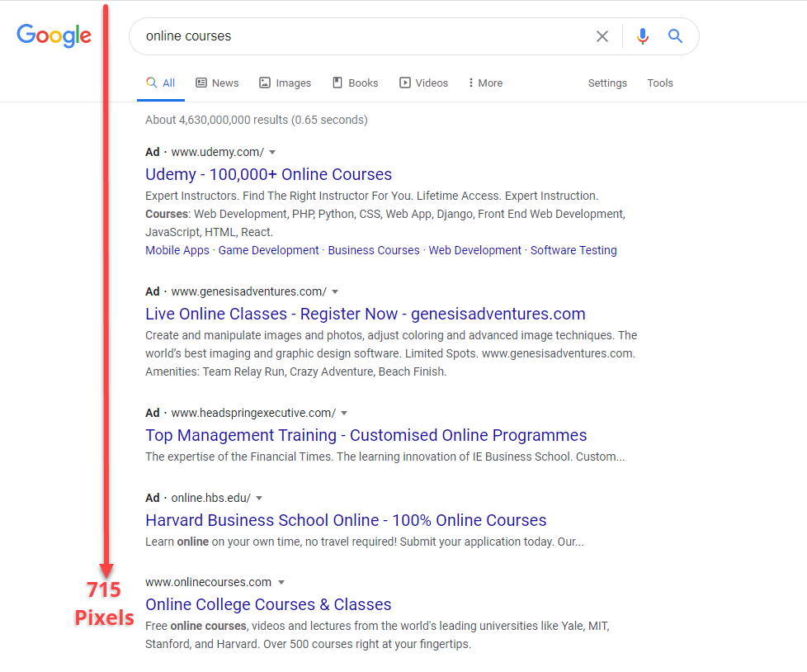This screenshot has height=672, width=807.
Task: Clear the search box with the X icon
Action: click(602, 36)
